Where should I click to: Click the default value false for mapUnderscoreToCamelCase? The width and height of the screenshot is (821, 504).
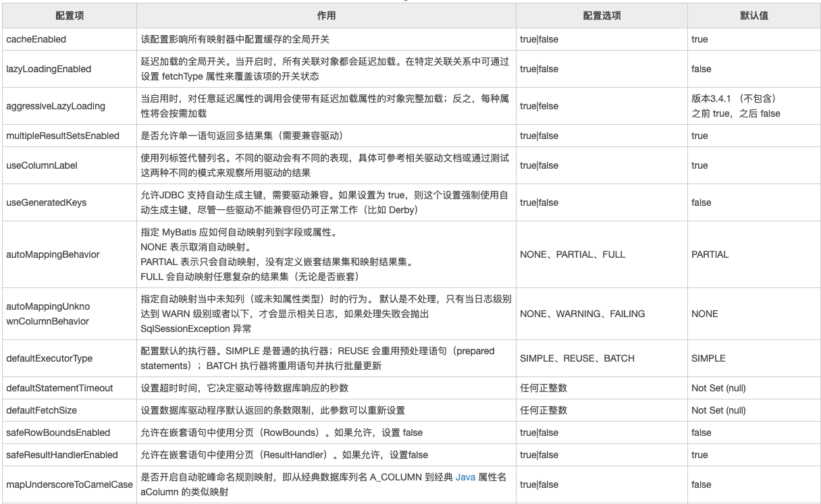[x=701, y=484]
